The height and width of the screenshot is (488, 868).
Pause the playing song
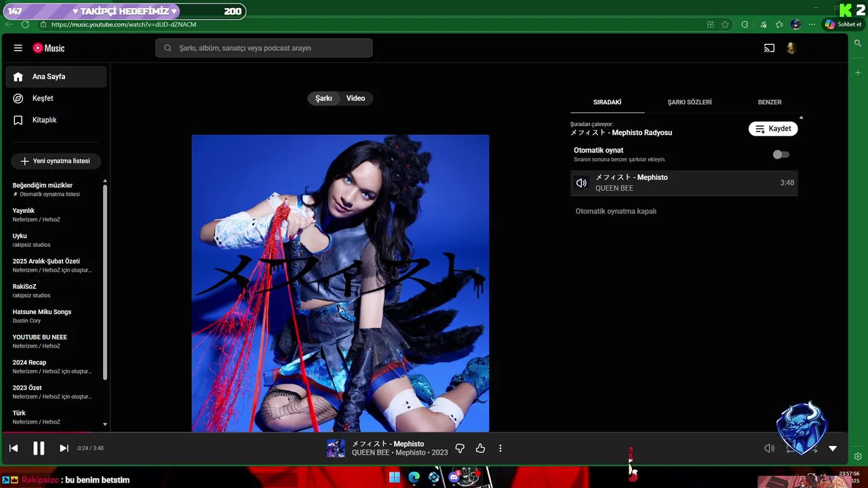(39, 448)
